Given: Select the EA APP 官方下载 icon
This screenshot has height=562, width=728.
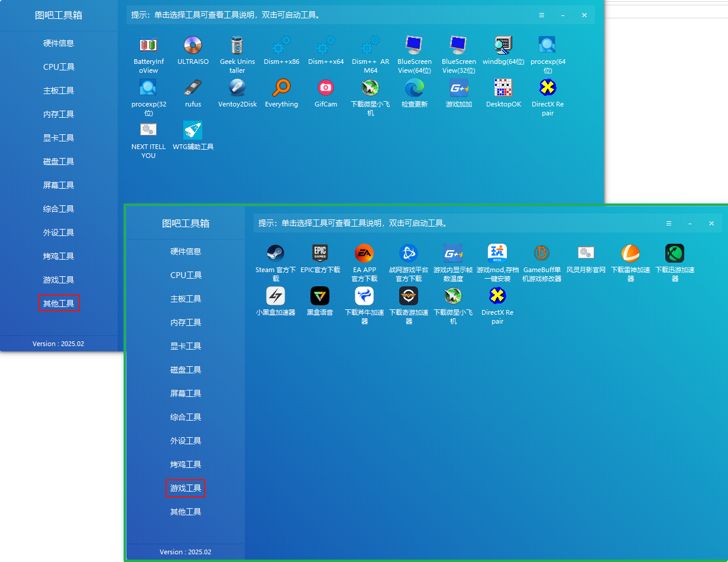Looking at the screenshot, I should point(364,253).
